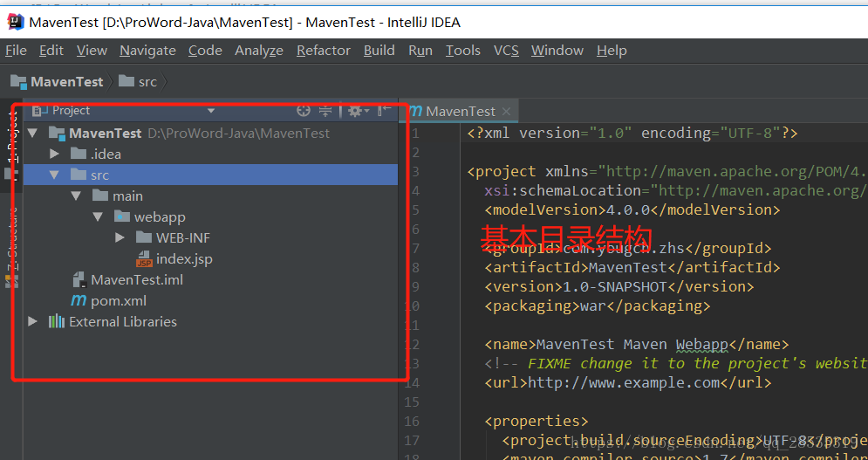Open the Analyze menu

click(x=259, y=51)
